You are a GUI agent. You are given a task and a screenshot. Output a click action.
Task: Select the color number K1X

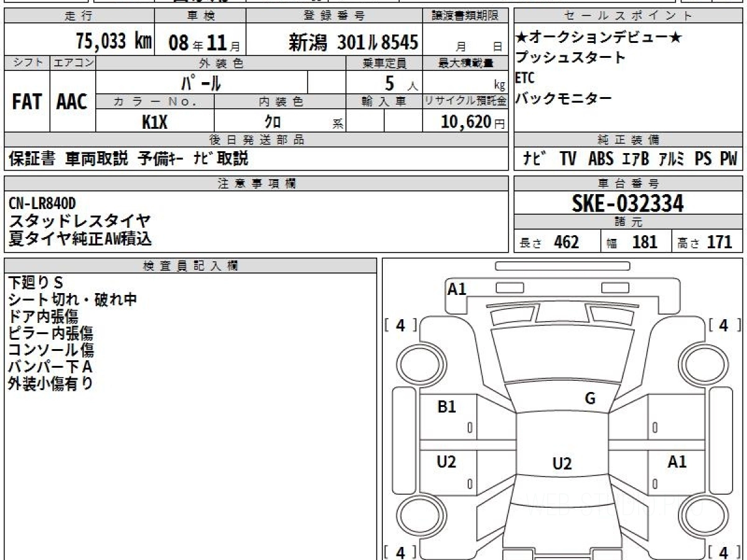(x=154, y=122)
